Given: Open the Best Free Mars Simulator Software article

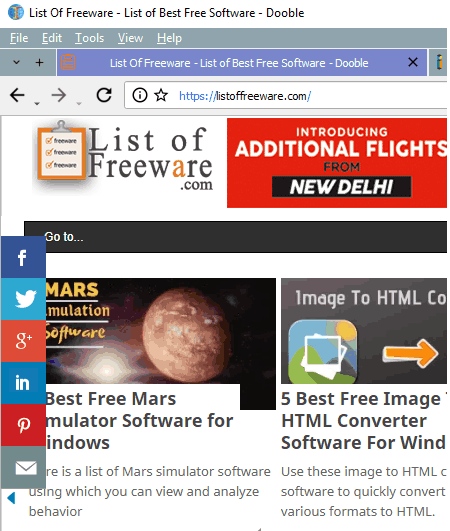Looking at the screenshot, I should 139,420.
